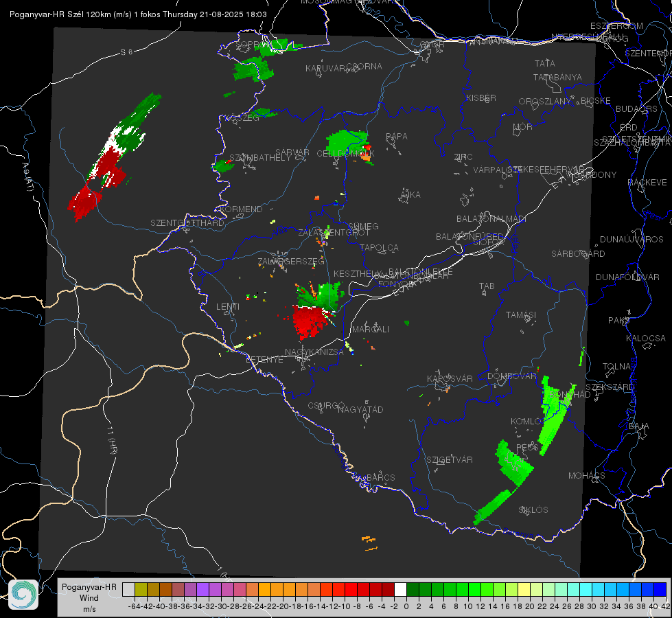Click the TATABANYA city label
This screenshot has height=618, width=672.
pos(557,77)
